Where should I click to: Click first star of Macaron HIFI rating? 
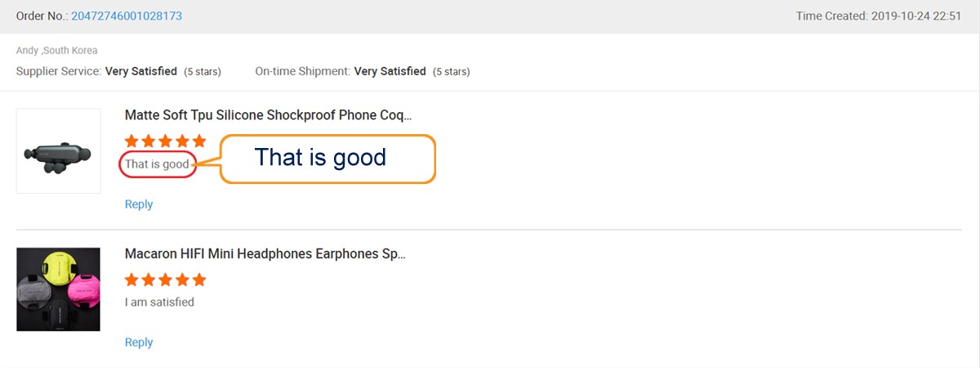tap(132, 280)
